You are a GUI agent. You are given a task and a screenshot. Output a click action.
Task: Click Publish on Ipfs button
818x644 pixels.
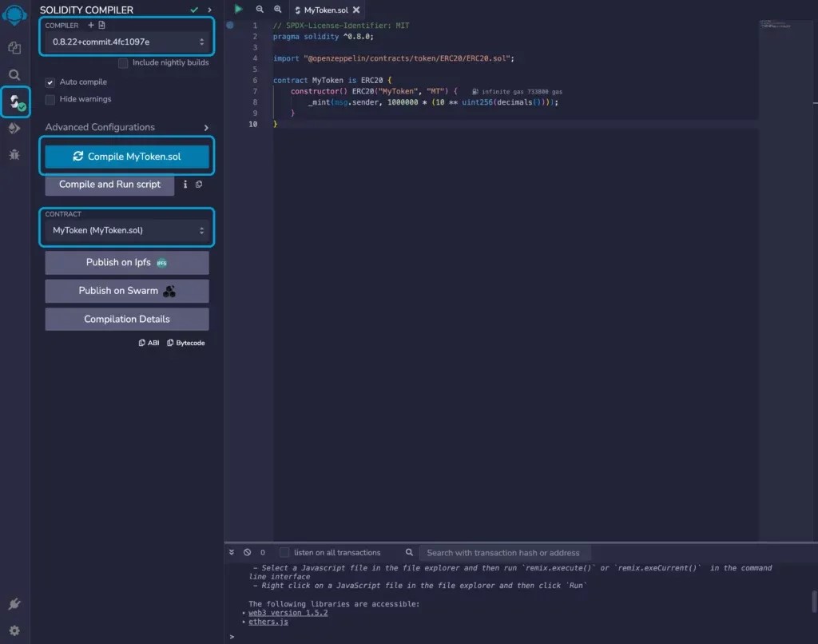[127, 263]
